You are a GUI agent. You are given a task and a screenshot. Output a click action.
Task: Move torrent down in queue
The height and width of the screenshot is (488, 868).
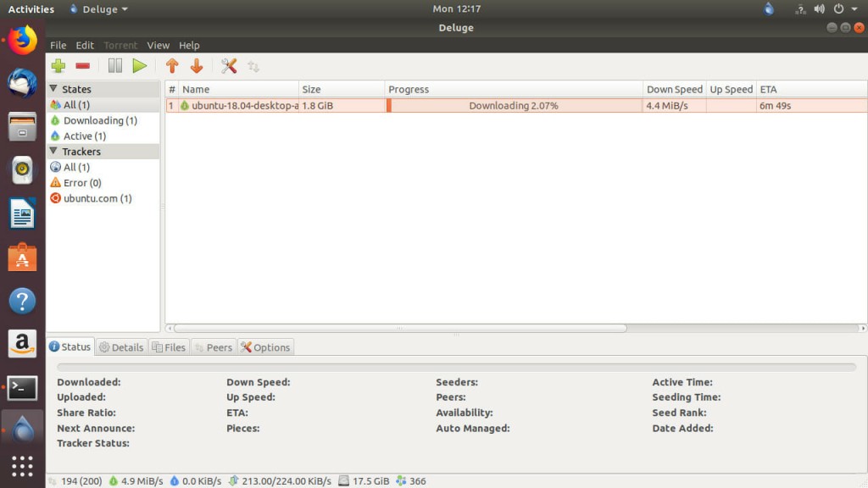(x=197, y=66)
